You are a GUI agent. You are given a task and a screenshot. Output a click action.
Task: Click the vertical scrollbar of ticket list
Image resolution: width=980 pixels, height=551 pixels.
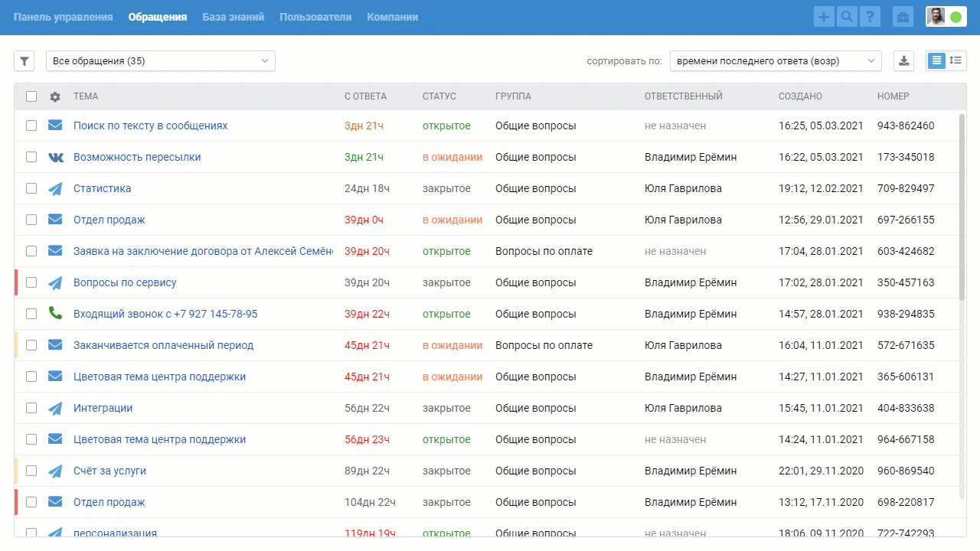[x=962, y=207]
